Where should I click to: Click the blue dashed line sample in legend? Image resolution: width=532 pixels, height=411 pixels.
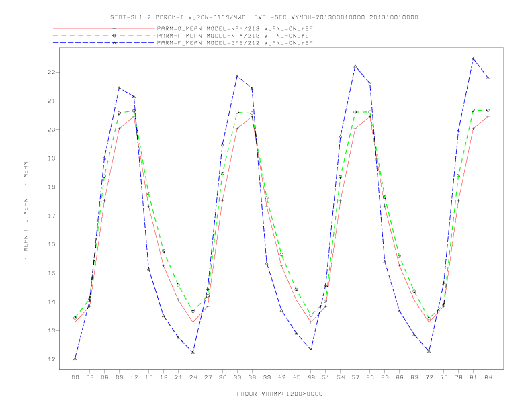tap(104, 43)
